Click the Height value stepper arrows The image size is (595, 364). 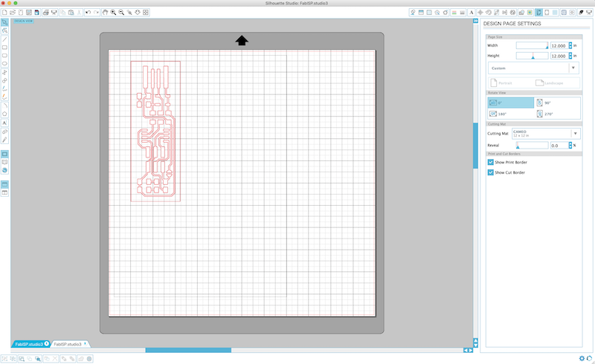[x=570, y=56]
